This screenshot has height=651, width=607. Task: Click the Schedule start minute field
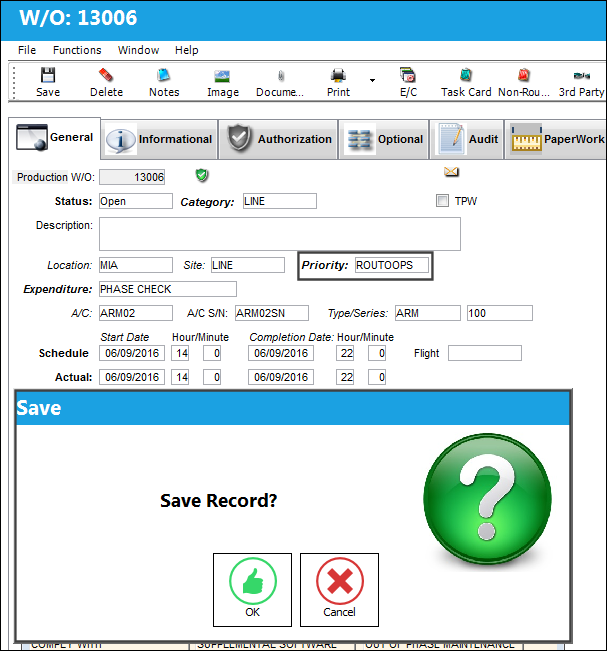(212, 353)
